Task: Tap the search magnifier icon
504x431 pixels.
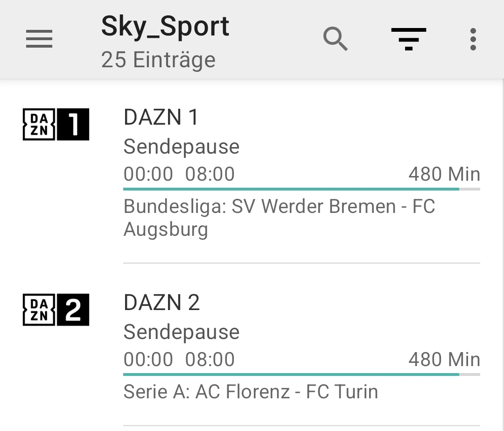Action: (x=336, y=39)
